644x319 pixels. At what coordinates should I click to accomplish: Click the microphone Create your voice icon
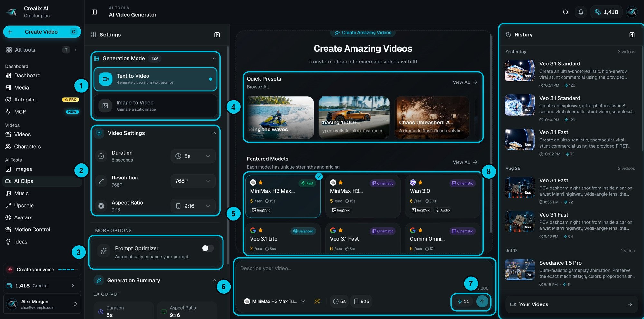point(10,269)
